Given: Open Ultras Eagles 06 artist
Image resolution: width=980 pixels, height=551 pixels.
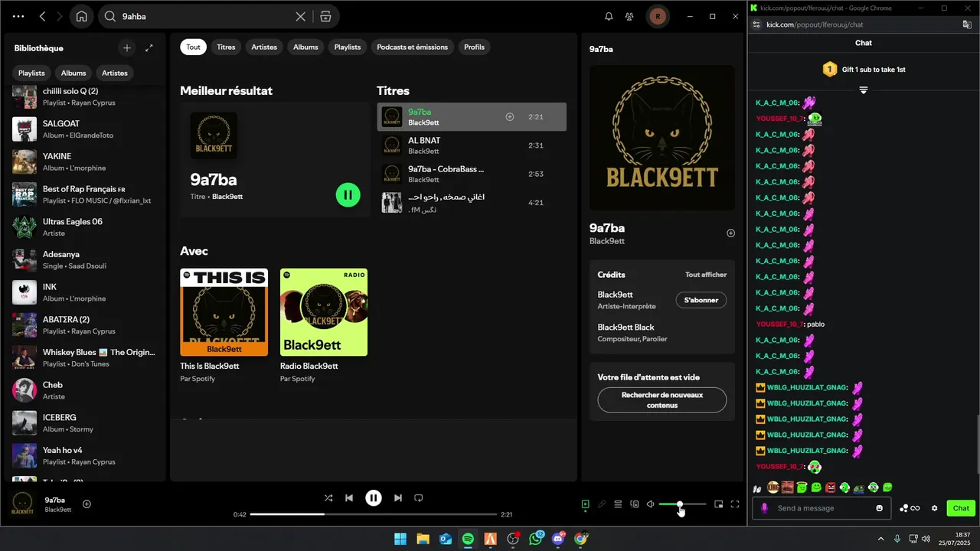Looking at the screenshot, I should tap(86, 227).
